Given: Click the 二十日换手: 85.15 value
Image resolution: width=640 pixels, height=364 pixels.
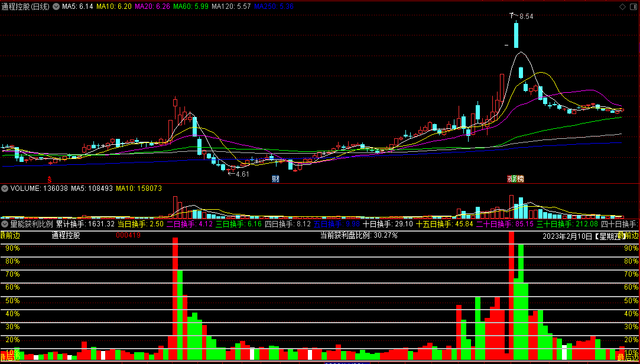Looking at the screenshot, I should pyautogui.click(x=505, y=224).
